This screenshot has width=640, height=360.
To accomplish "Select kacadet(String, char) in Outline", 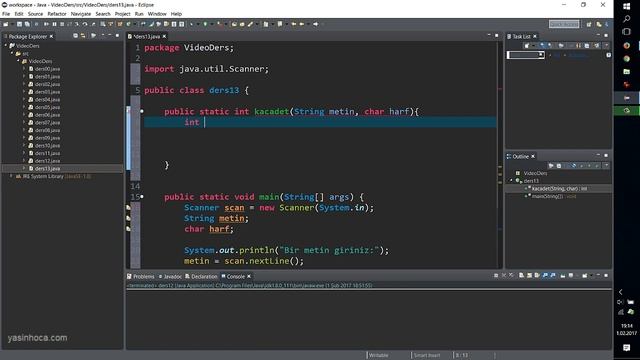I will point(559,189).
